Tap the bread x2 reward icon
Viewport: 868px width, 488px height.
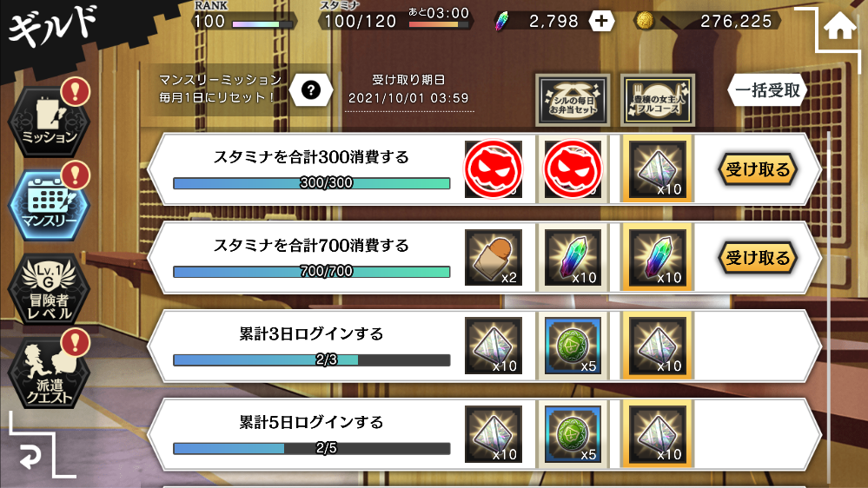pyautogui.click(x=494, y=258)
